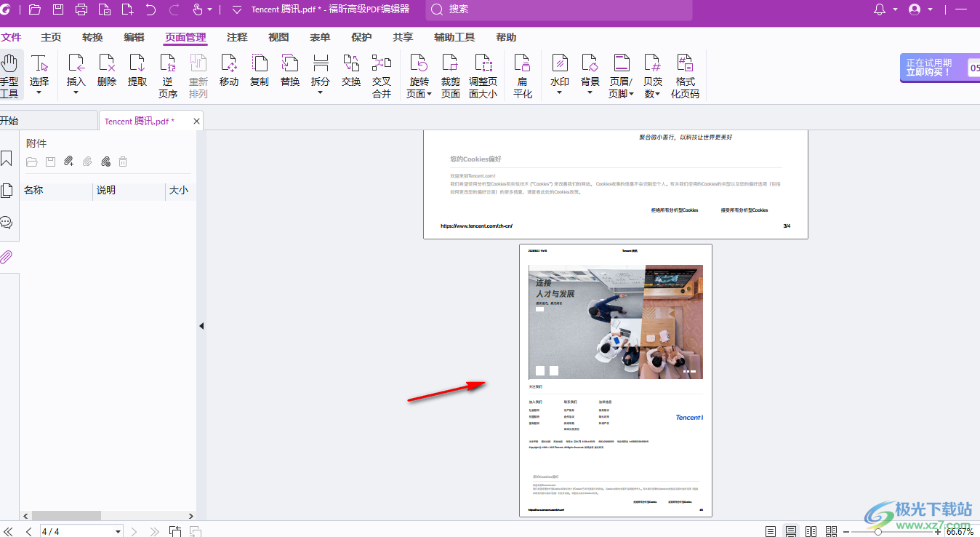
Task: Open the 文件 File menu
Action: pos(11,37)
